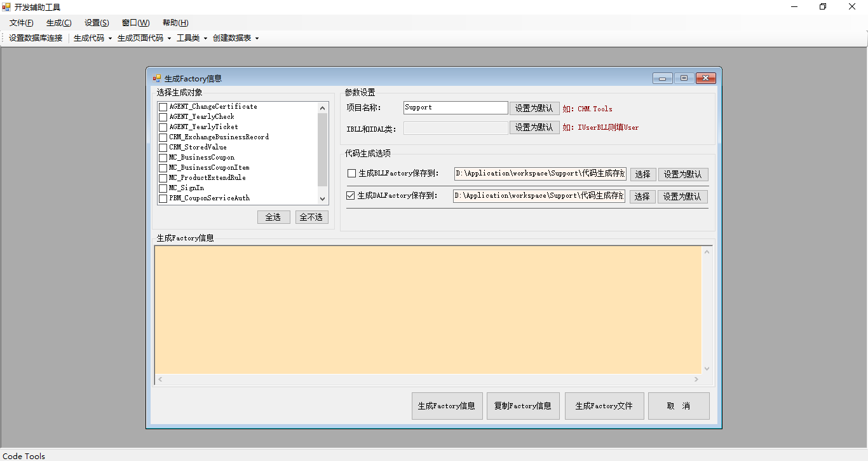This screenshot has width=868, height=461.
Task: Click 选择 for the BLLFactory path
Action: 643,174
